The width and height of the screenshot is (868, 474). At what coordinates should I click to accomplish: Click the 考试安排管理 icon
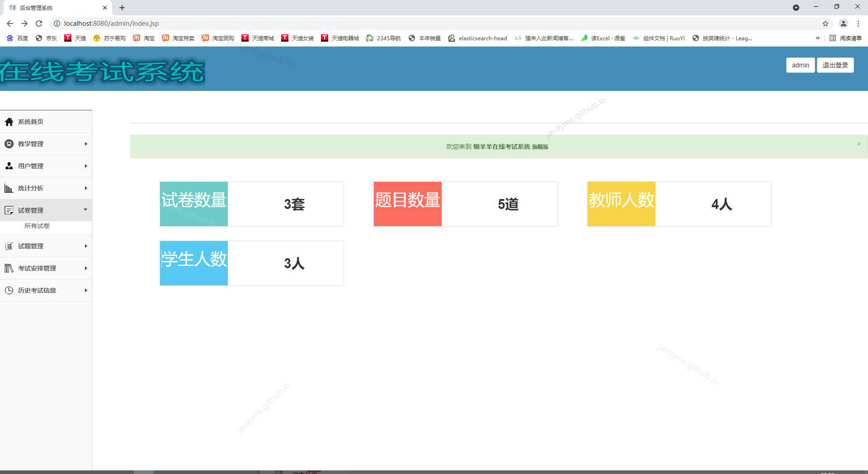pos(9,268)
